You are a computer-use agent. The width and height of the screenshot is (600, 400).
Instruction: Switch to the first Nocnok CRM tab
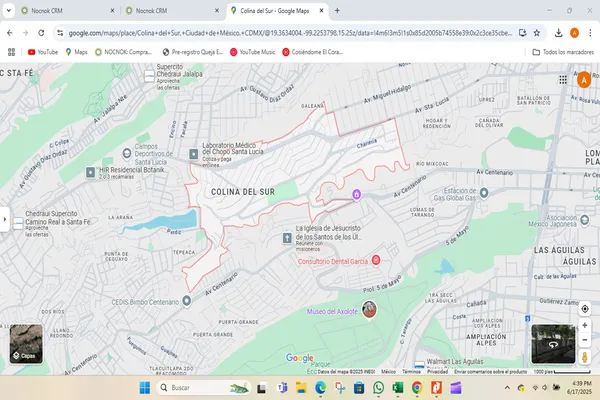pos(67,11)
